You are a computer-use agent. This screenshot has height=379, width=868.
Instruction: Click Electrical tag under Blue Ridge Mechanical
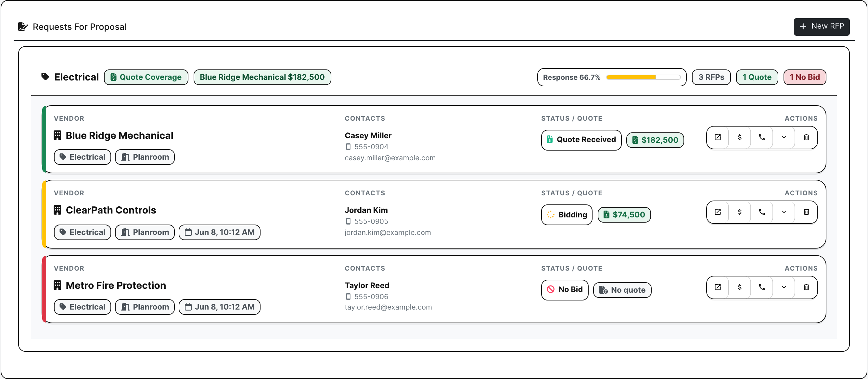(x=83, y=157)
